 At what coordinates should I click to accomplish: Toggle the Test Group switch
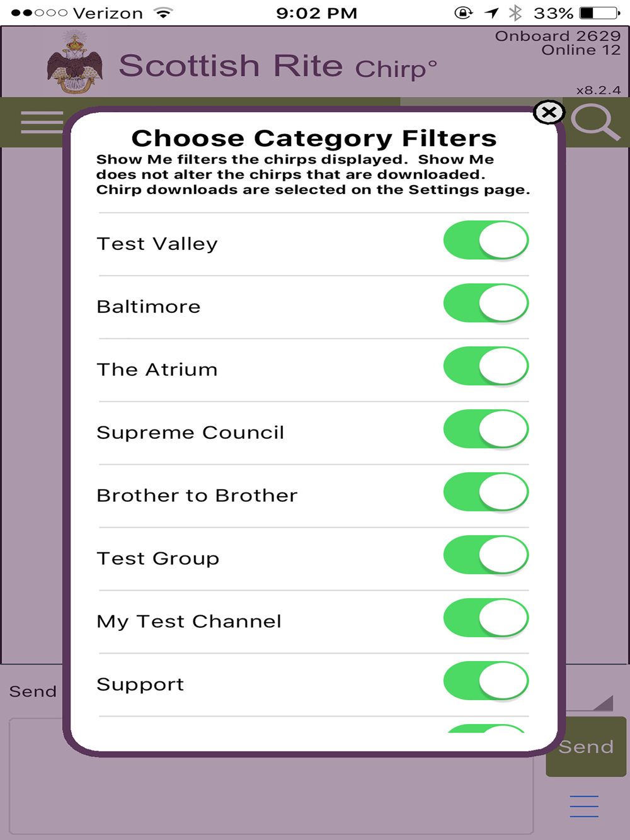pos(485,555)
